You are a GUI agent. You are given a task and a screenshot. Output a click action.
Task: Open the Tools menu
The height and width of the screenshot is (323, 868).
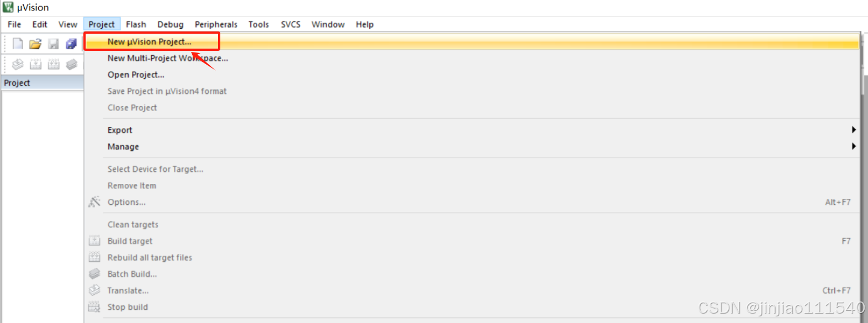tap(258, 24)
